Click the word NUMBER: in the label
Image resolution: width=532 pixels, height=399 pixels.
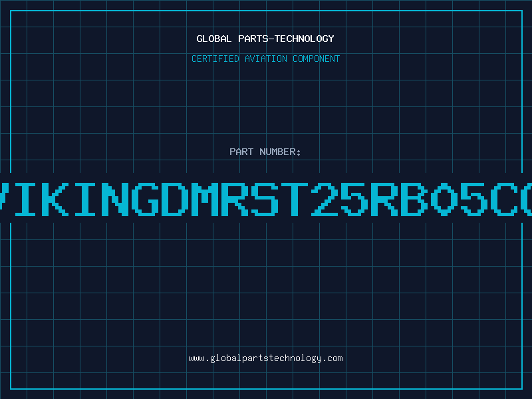(x=280, y=152)
